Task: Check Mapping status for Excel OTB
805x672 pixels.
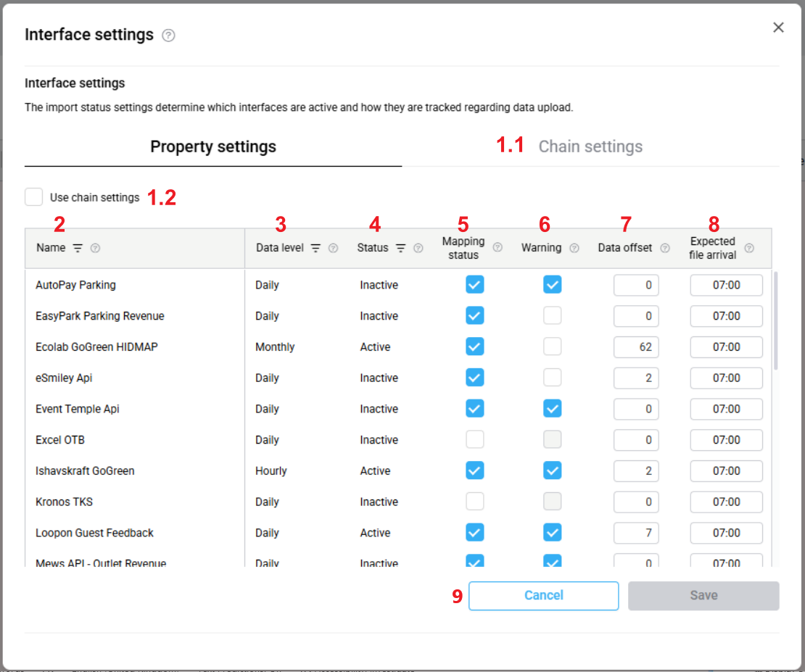Action: point(475,439)
